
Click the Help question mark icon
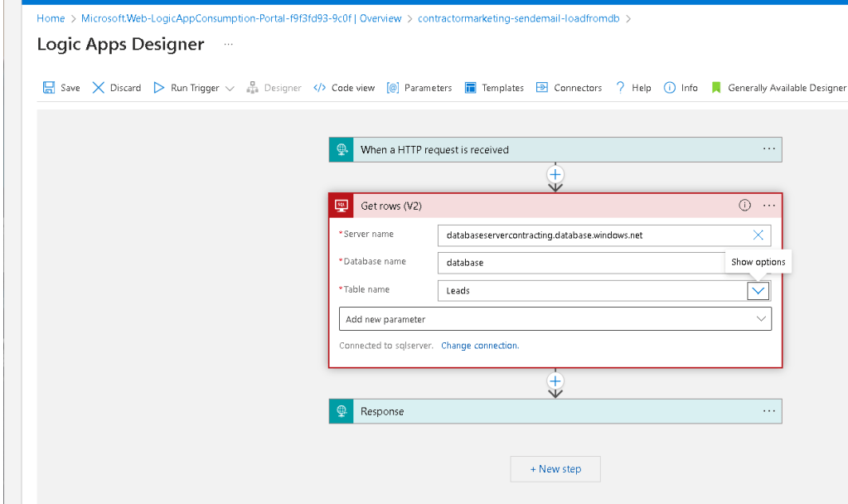pyautogui.click(x=620, y=87)
